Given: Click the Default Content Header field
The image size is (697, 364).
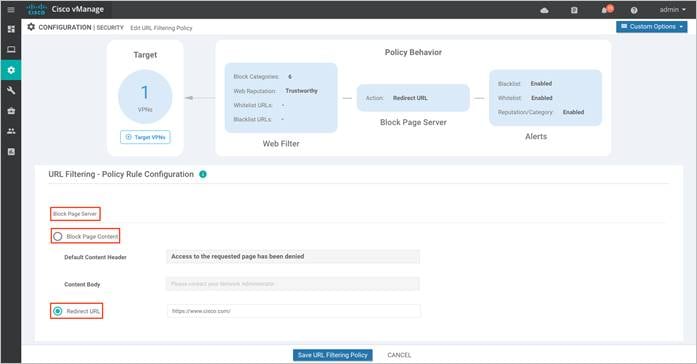Looking at the screenshot, I should [x=293, y=256].
